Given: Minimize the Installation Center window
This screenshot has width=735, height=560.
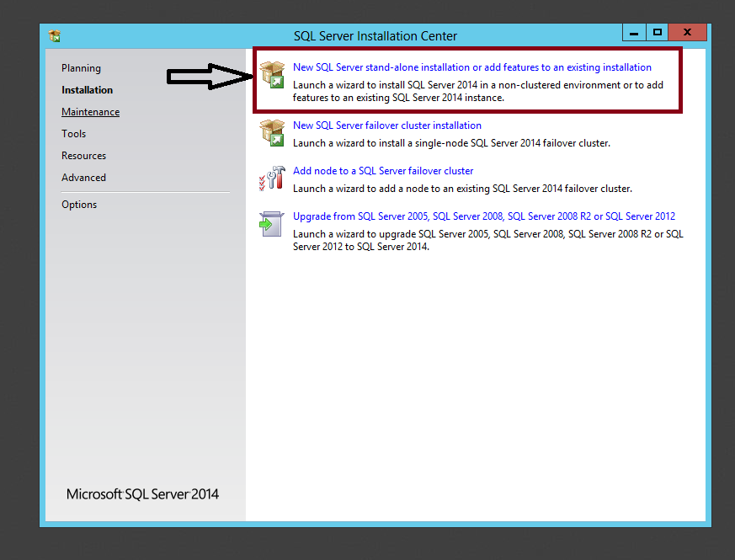Looking at the screenshot, I should pos(634,32).
